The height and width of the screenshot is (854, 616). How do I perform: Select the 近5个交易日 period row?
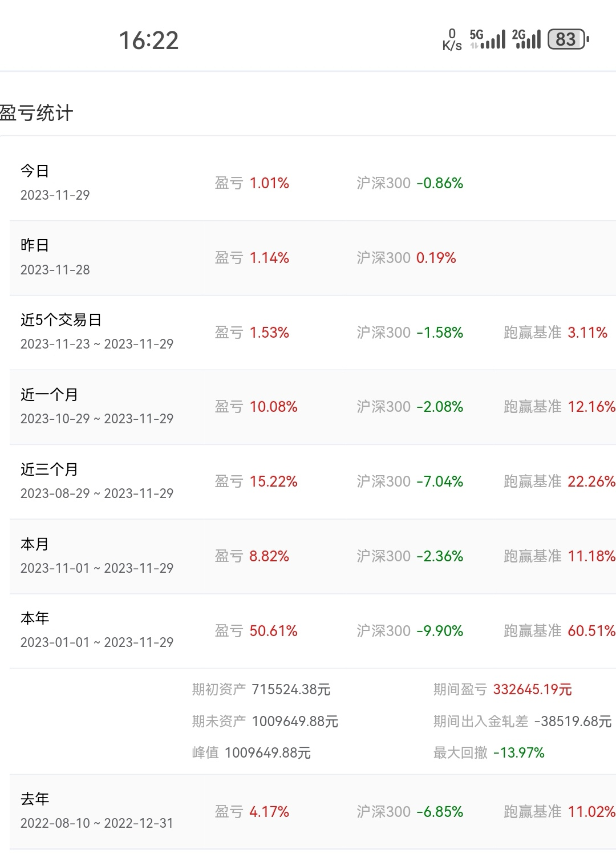point(308,332)
